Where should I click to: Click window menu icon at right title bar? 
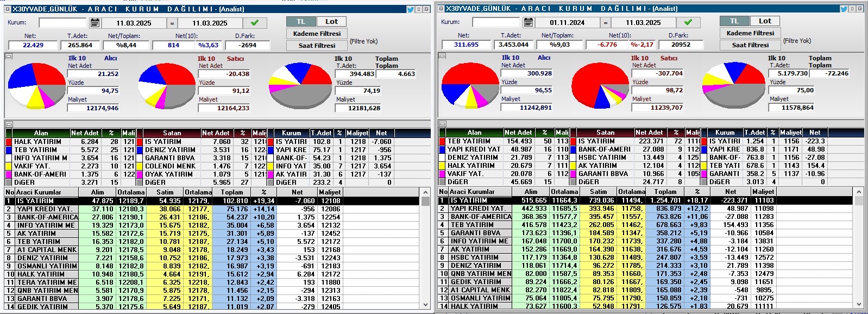coord(441,9)
